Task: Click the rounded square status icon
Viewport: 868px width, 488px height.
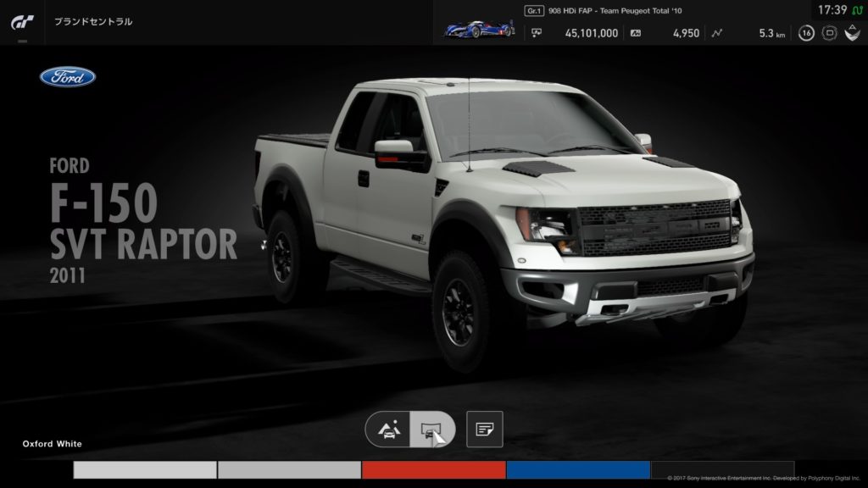Action: [829, 33]
